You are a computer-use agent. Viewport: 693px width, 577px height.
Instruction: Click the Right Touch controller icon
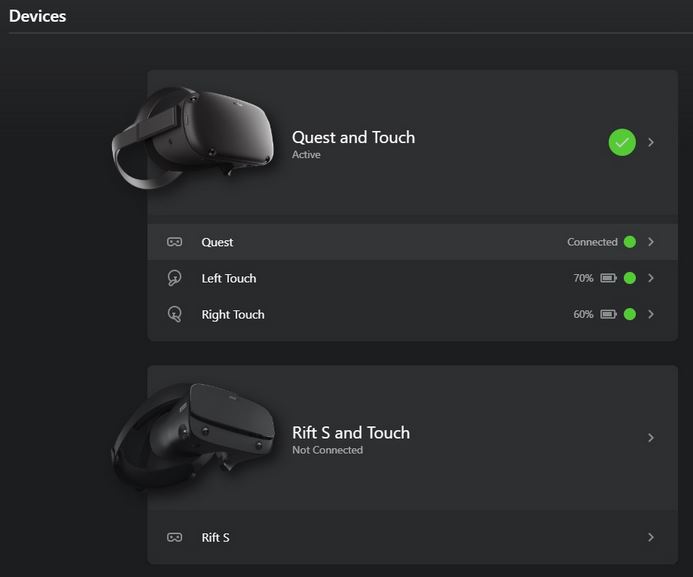point(175,314)
